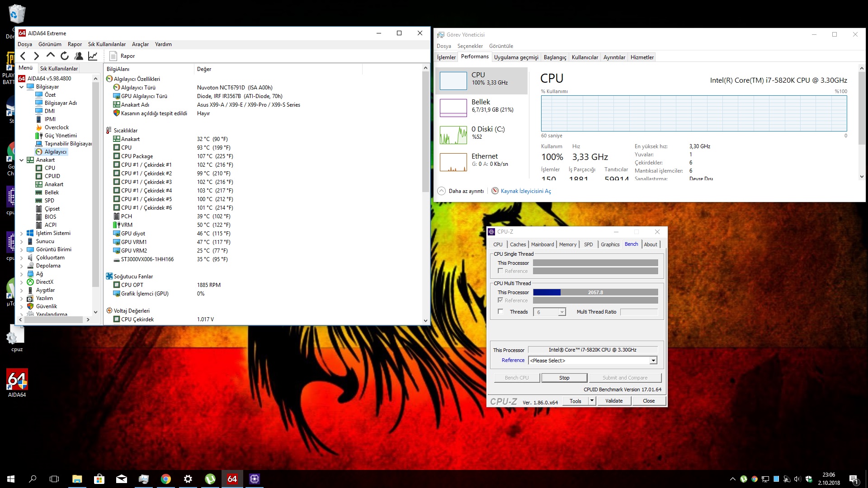Click the Stop benchmark button
This screenshot has height=488, width=868.
564,378
